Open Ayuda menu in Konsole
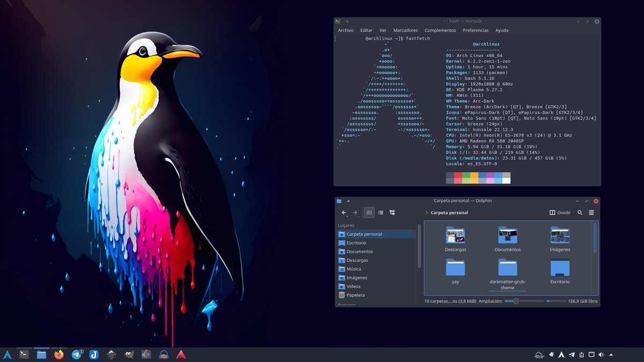The height and width of the screenshot is (362, 644). (x=502, y=31)
